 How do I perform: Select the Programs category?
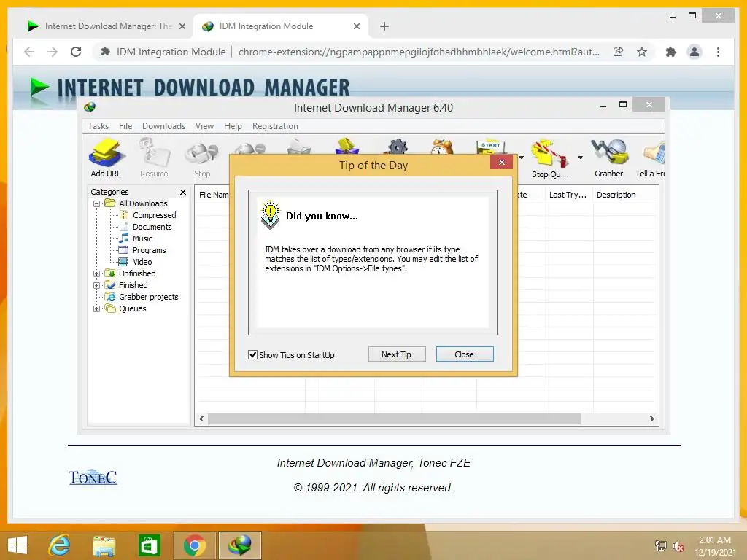coord(149,250)
